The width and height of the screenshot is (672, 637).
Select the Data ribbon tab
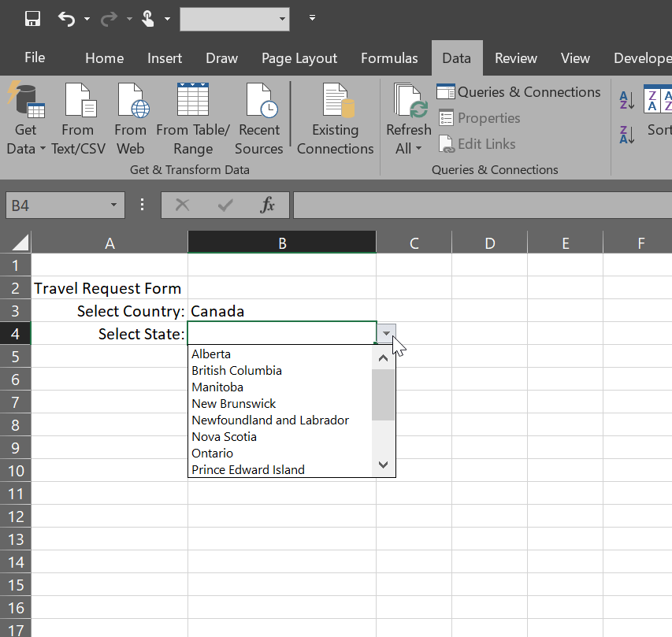tap(457, 57)
